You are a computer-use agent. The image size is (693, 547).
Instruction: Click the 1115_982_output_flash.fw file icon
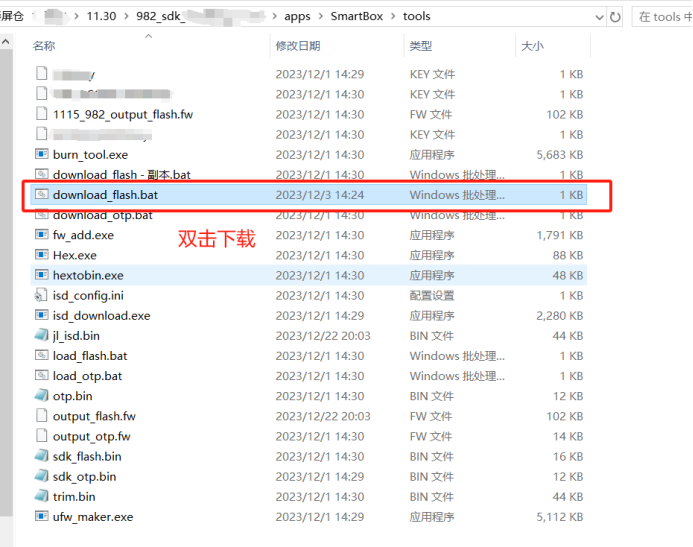[x=42, y=114]
